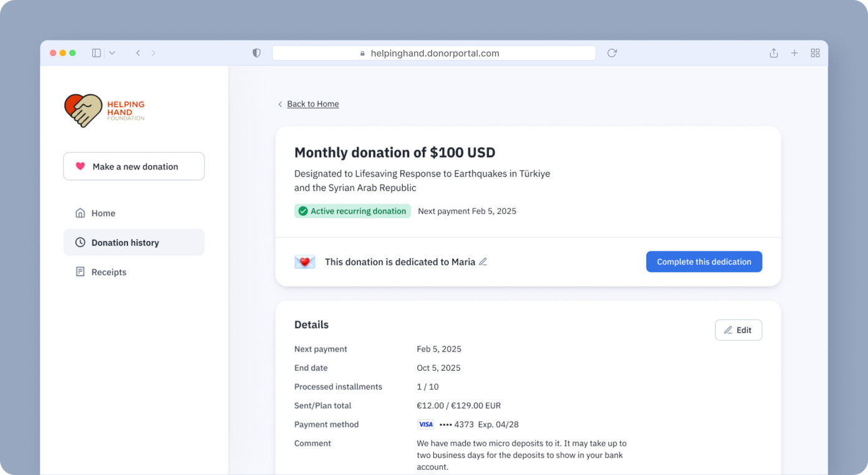Screen dimensions: 868x475
Task: Click the Complete this dedication button
Action: tap(704, 261)
